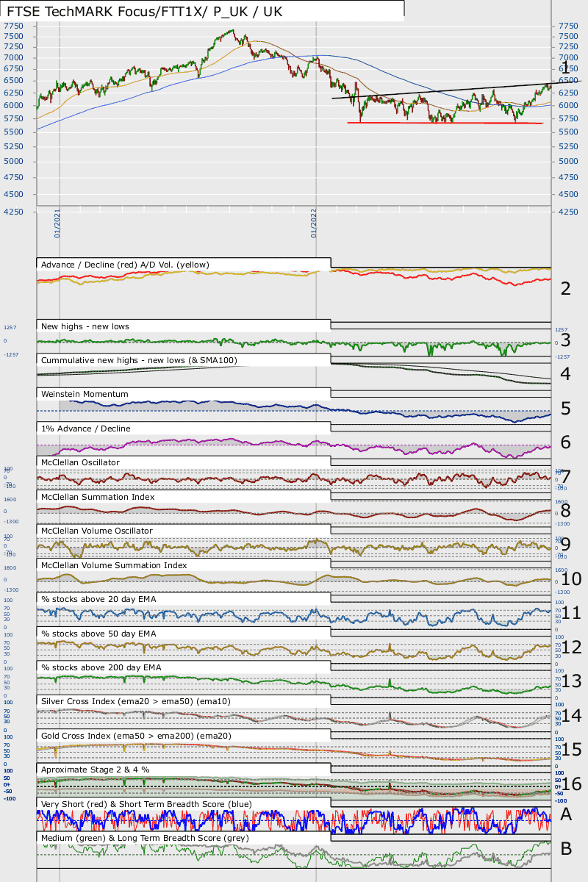Click the 01/2021 date axis label
The width and height of the screenshot is (588, 882).
click(x=57, y=222)
